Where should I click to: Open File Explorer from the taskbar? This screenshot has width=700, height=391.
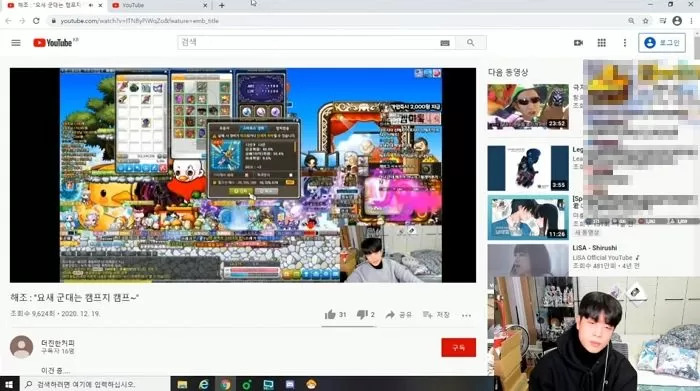tap(182, 384)
